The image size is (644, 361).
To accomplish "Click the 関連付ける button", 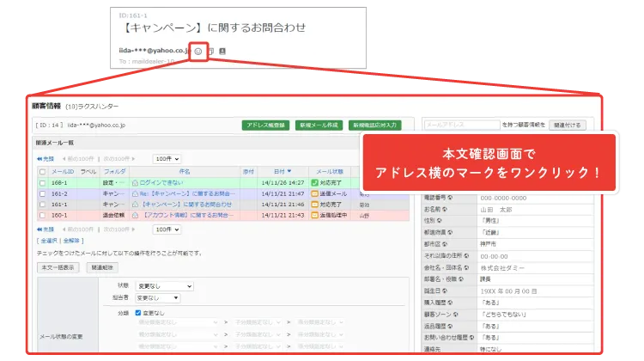I will tap(568, 125).
